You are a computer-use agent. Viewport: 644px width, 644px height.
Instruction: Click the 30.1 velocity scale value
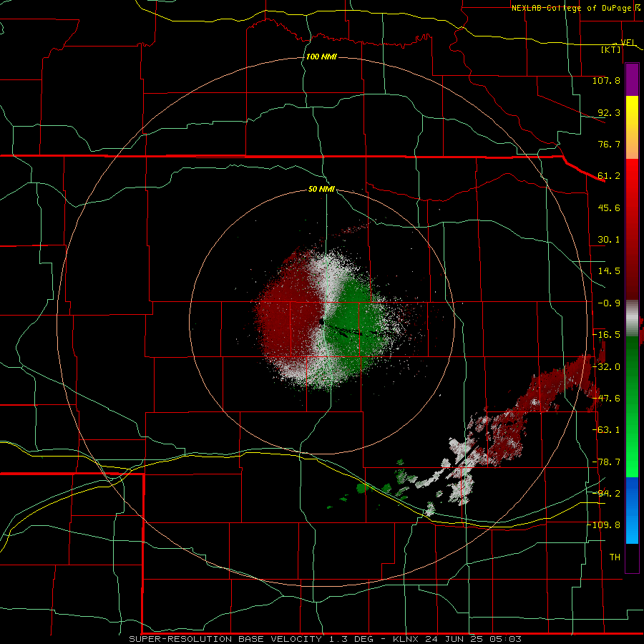tap(609, 240)
